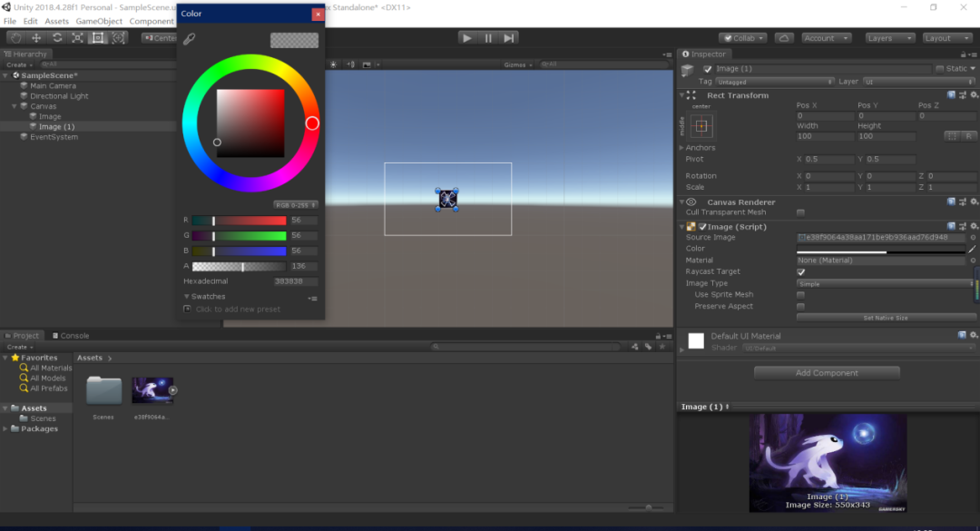
Task: Click the Hexadecimal input field
Action: pos(295,281)
